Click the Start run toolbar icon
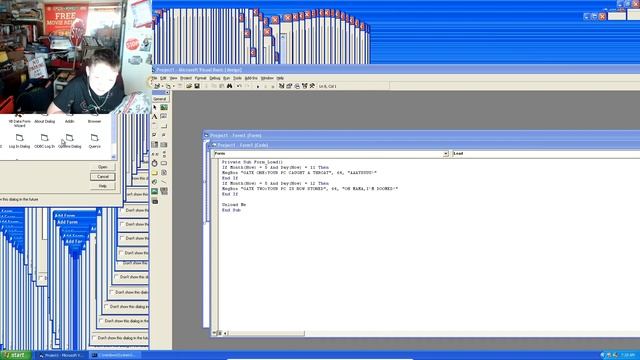 (x=258, y=87)
